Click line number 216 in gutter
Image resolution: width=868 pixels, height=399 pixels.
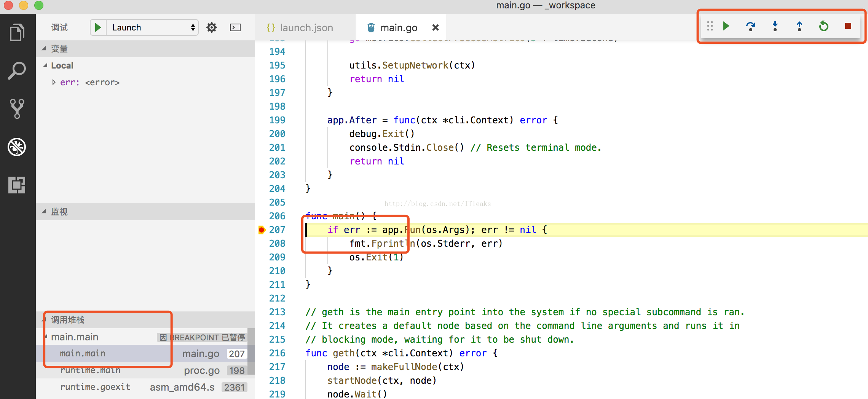pyautogui.click(x=277, y=353)
